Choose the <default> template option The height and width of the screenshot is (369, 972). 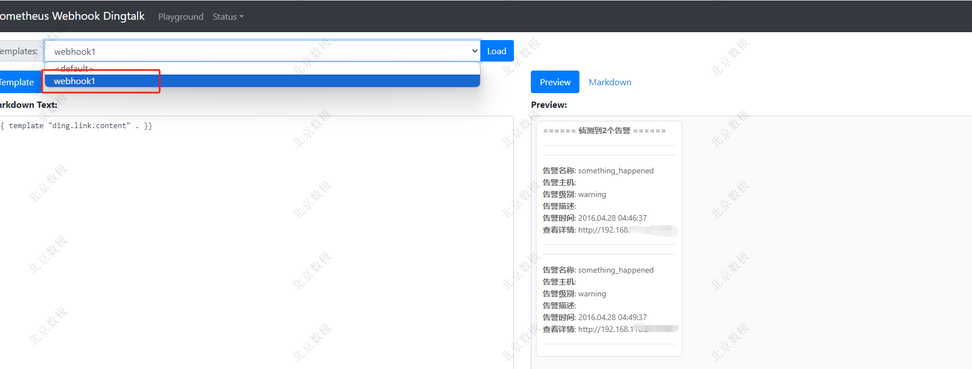click(x=262, y=68)
